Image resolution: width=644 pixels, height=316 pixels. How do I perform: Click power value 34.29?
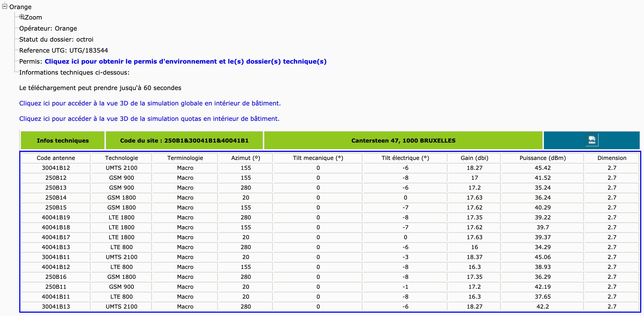(x=543, y=247)
